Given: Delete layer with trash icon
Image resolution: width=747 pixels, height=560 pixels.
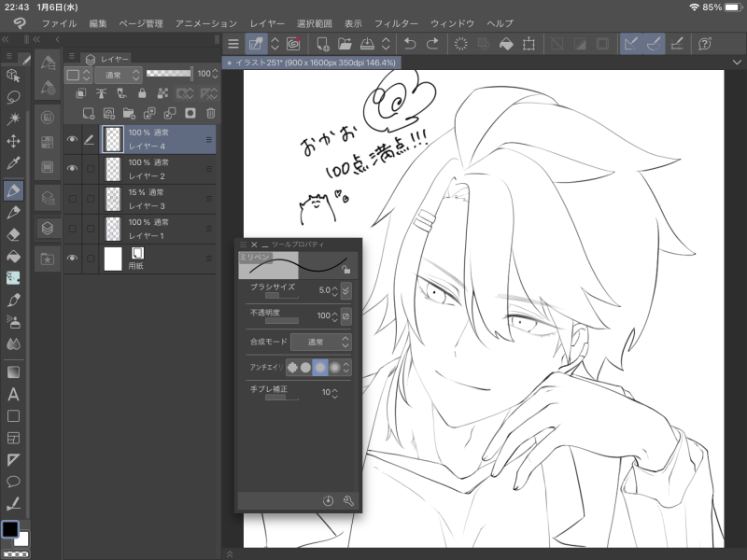Looking at the screenshot, I should click(211, 113).
